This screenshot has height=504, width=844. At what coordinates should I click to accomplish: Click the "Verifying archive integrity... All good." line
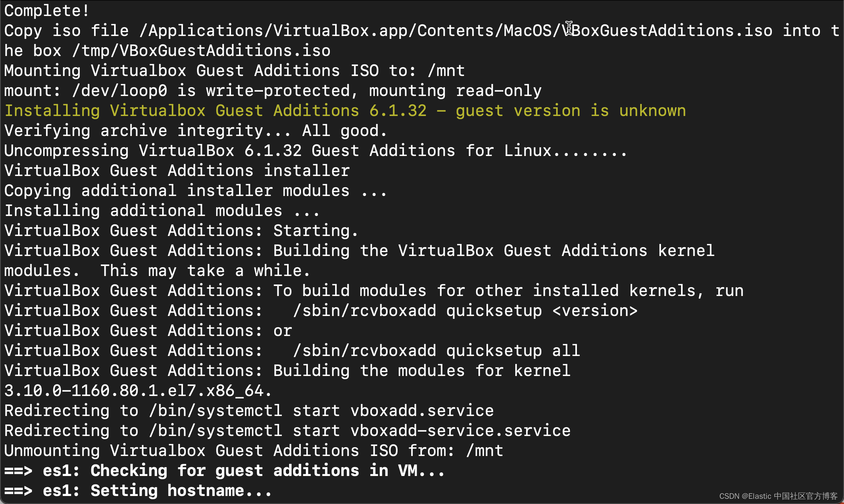[195, 131]
